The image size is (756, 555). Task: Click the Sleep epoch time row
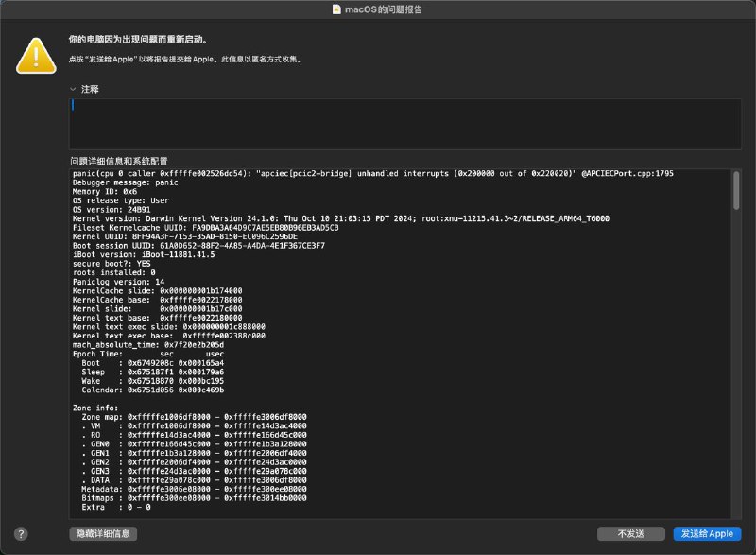click(x=152, y=372)
